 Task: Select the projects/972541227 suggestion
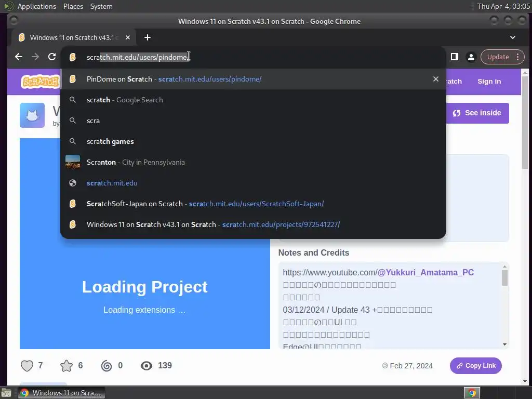click(x=253, y=224)
